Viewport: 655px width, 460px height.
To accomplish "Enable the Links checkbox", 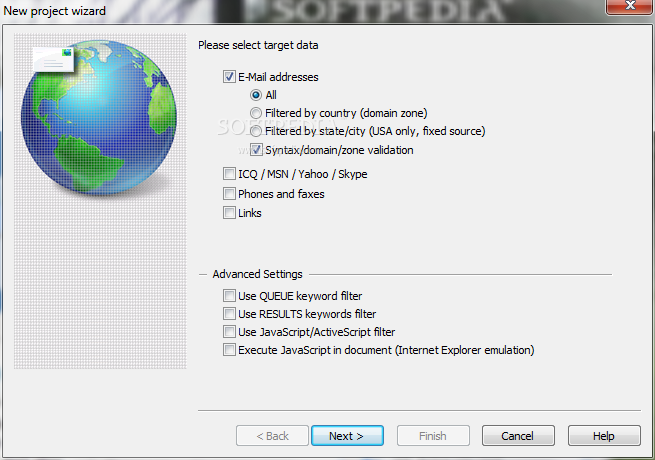I will tap(229, 213).
